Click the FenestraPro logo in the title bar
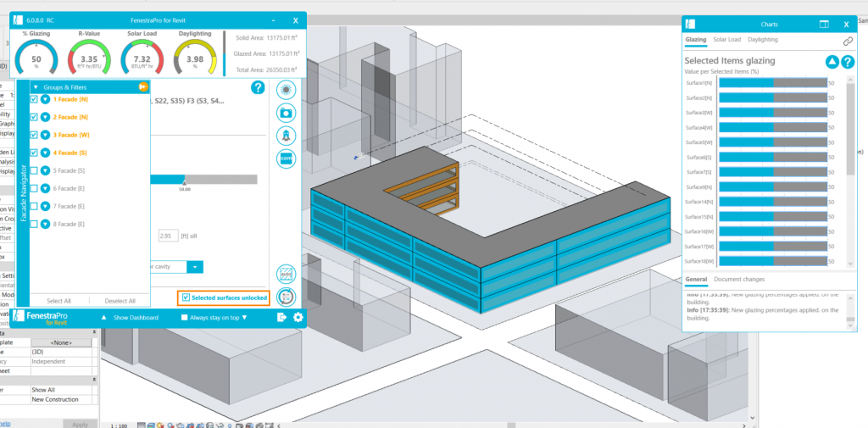The height and width of the screenshot is (428, 868). (18, 20)
